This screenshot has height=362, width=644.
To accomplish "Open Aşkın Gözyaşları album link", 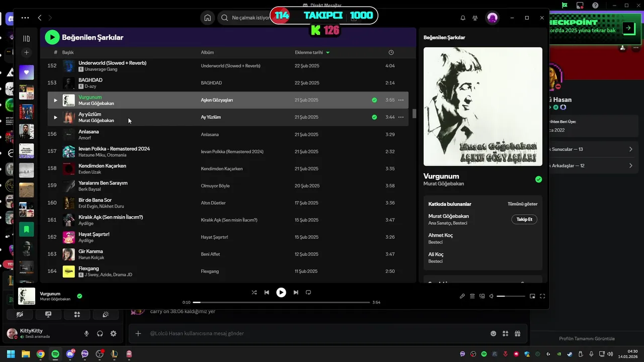I will (217, 100).
